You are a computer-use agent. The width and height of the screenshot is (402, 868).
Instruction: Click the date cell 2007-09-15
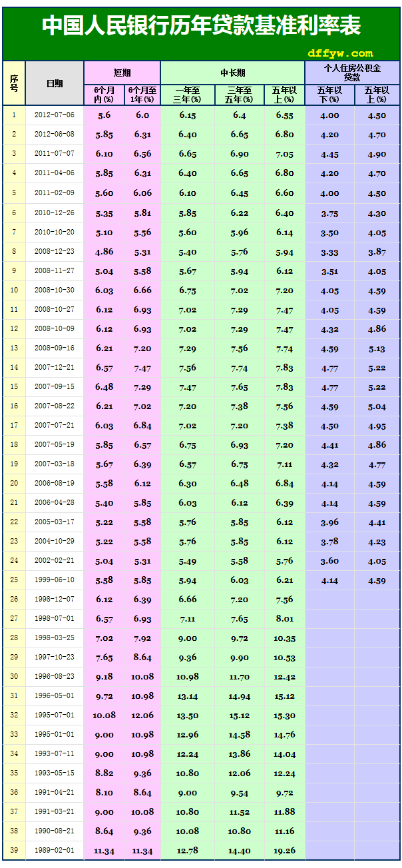[55, 387]
